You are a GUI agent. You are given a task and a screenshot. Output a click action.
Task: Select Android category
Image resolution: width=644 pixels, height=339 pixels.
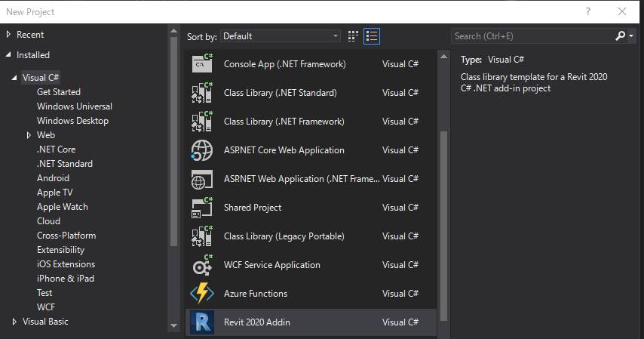[53, 178]
